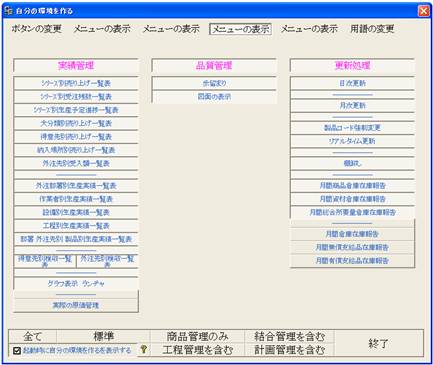This screenshot has height=365, width=433.
Task: Click 棚卸し button
Action: (x=352, y=163)
